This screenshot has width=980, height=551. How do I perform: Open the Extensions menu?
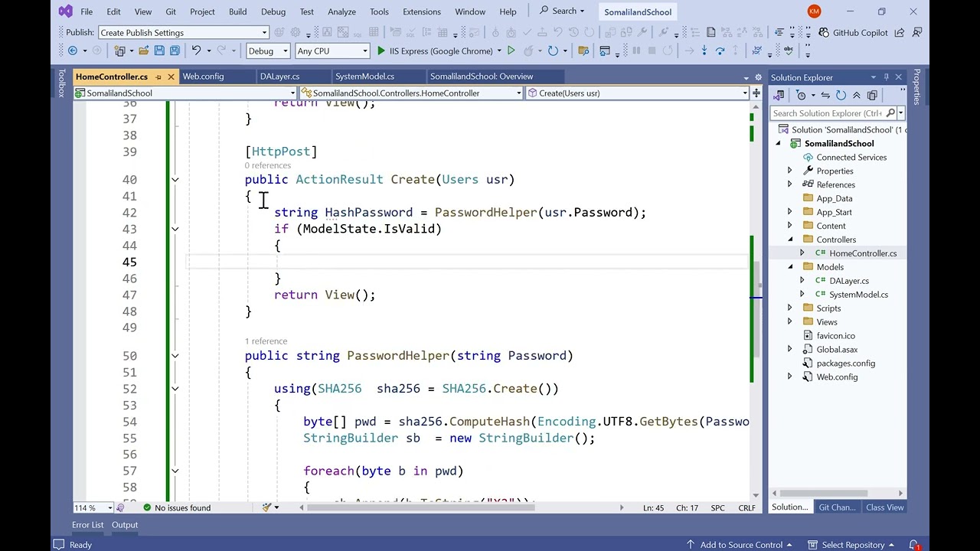pyautogui.click(x=421, y=11)
